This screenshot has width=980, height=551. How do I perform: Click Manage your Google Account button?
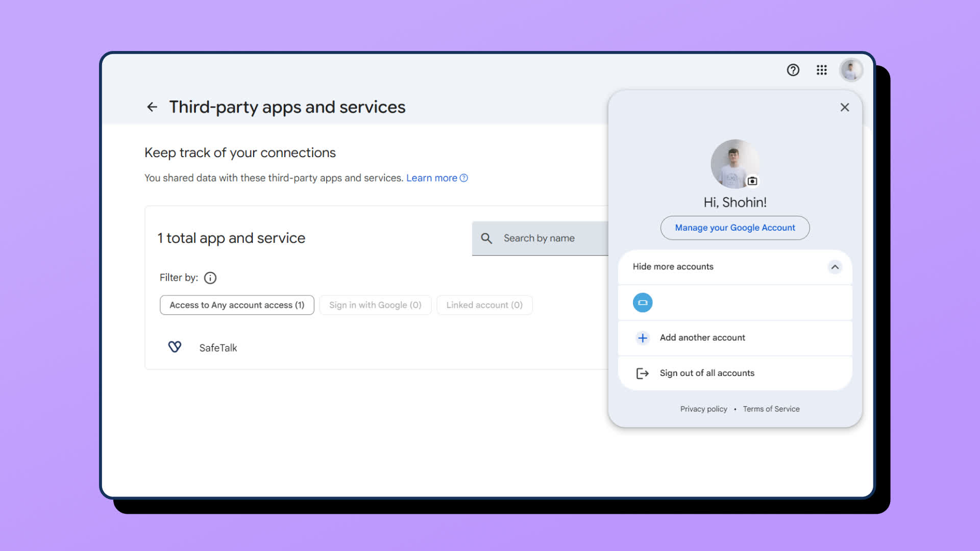tap(734, 228)
